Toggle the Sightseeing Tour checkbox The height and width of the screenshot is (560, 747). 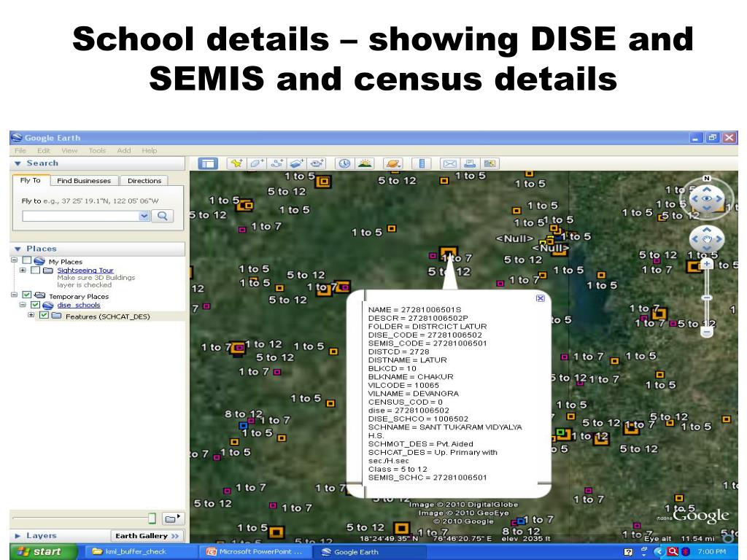coord(36,270)
